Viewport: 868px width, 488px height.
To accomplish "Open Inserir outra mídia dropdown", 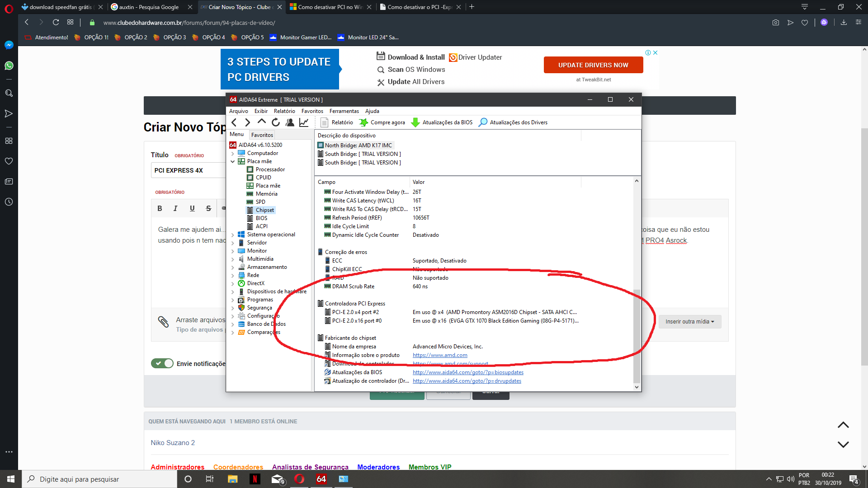I will [690, 322].
